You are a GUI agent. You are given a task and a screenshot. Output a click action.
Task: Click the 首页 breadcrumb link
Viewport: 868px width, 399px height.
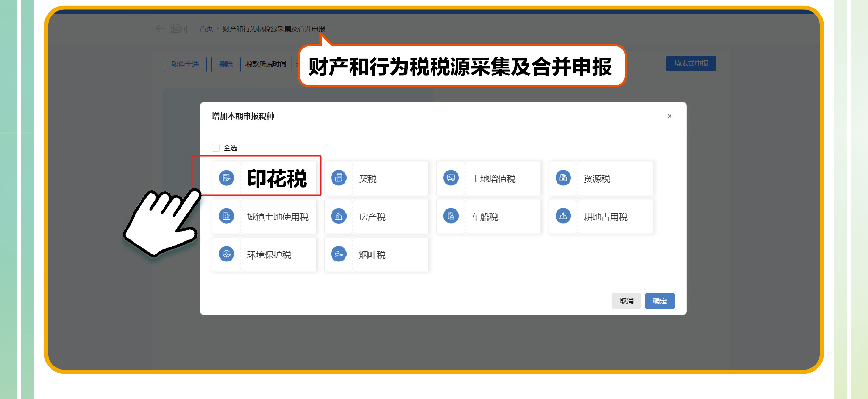206,28
